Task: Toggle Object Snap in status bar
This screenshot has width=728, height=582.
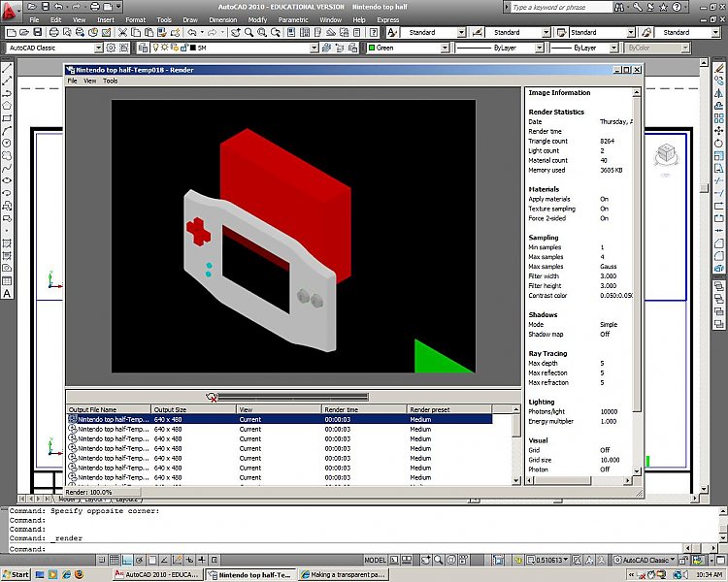Action: pos(151,560)
